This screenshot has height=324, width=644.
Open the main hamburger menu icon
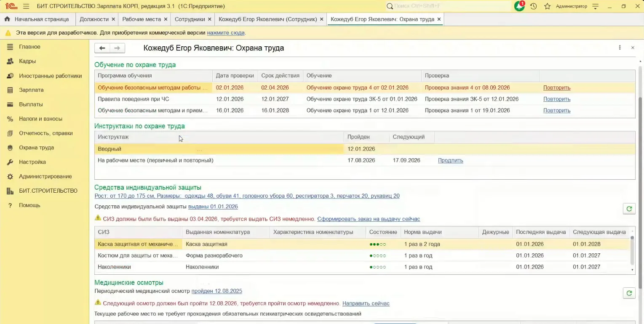click(x=26, y=6)
